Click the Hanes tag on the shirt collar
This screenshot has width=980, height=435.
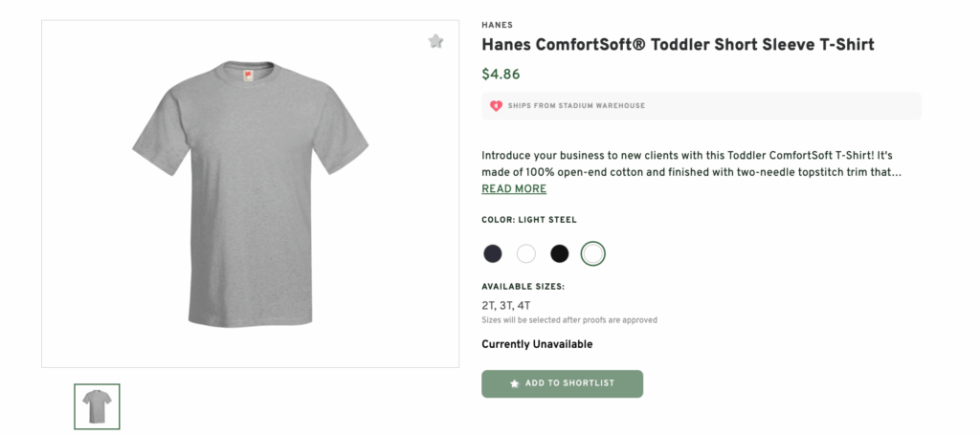[x=248, y=74]
